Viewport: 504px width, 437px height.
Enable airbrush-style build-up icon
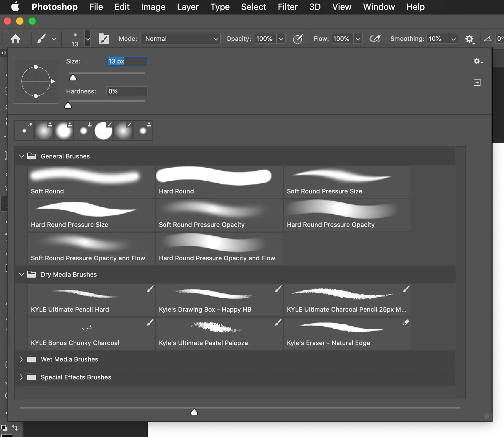(375, 39)
